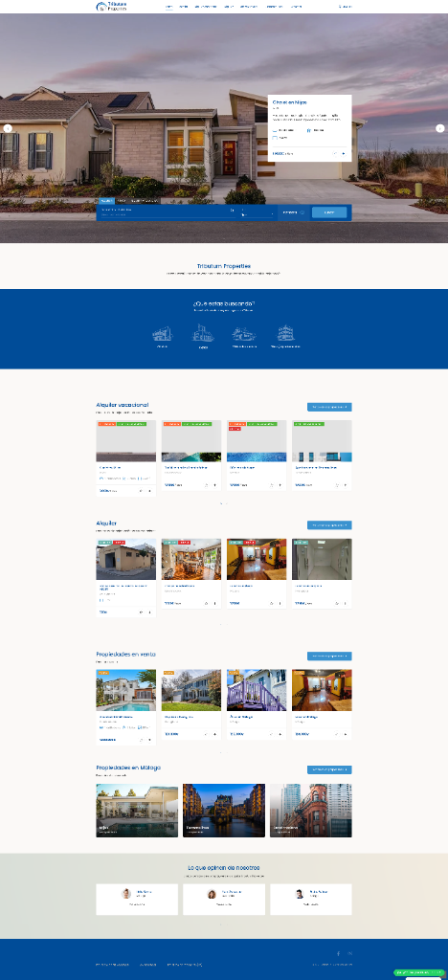448x980 pixels.
Task: Open the green WhatsApp chat button
Action: pyautogui.click(x=419, y=972)
